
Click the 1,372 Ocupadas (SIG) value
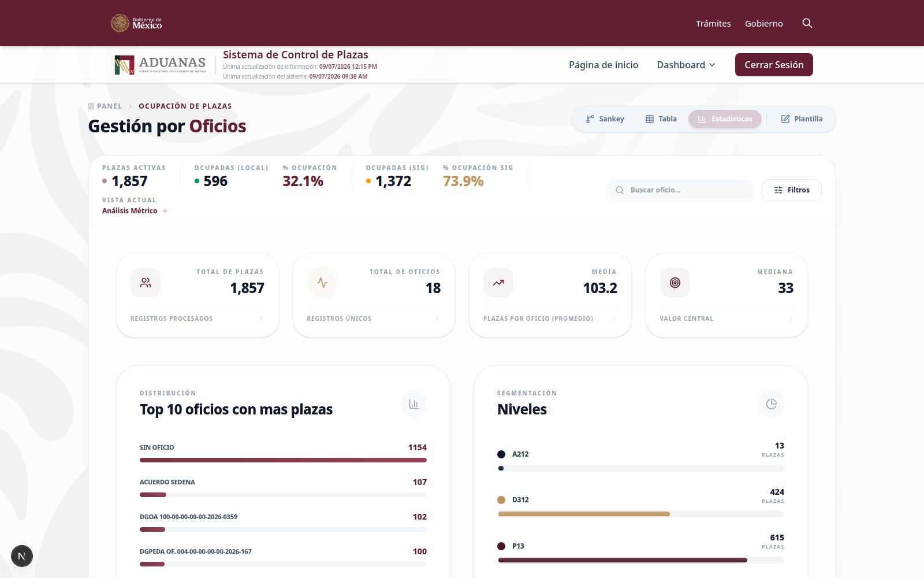[393, 181]
